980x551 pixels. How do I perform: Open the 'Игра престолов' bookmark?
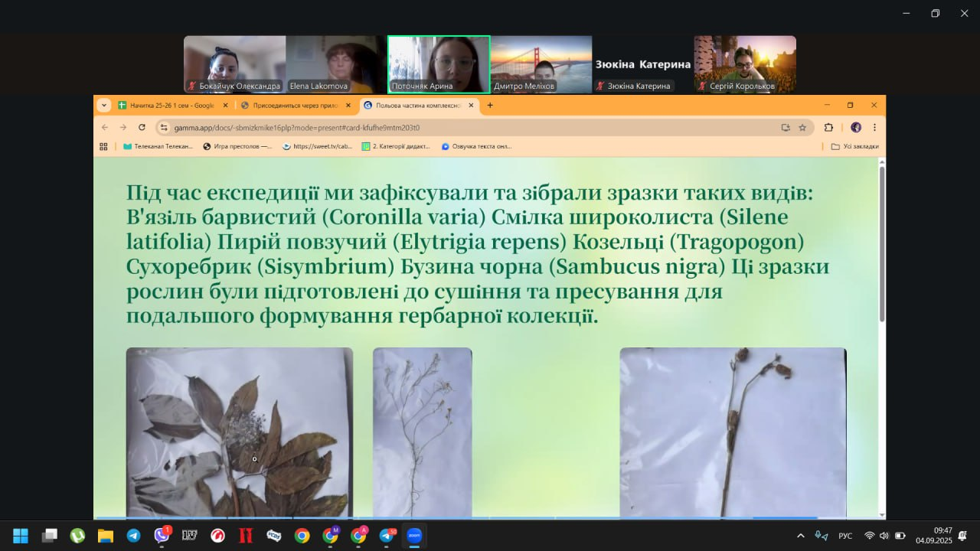(237, 146)
